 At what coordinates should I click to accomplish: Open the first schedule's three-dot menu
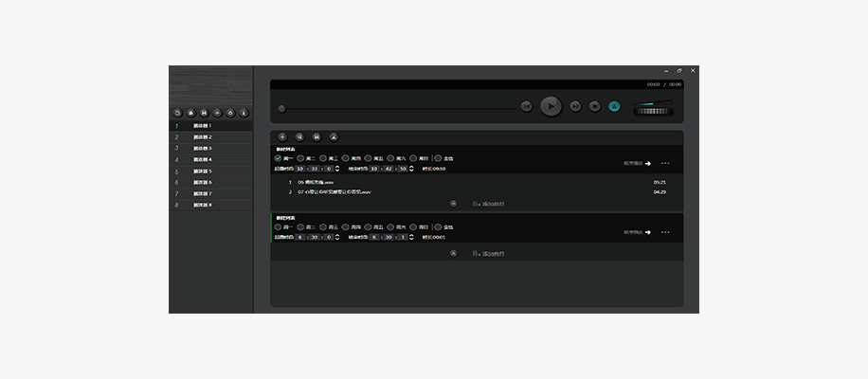click(x=665, y=163)
